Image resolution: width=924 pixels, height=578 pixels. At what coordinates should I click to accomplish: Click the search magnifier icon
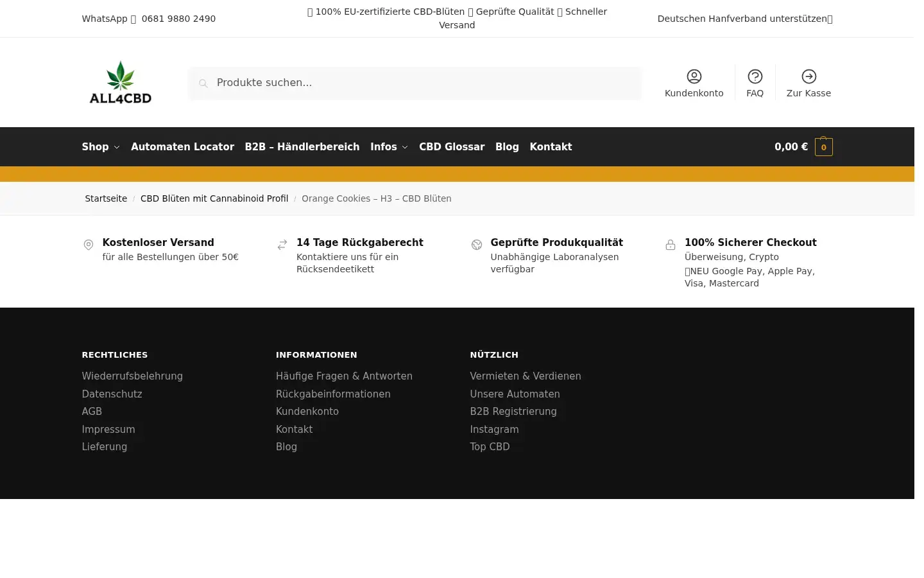pos(203,83)
